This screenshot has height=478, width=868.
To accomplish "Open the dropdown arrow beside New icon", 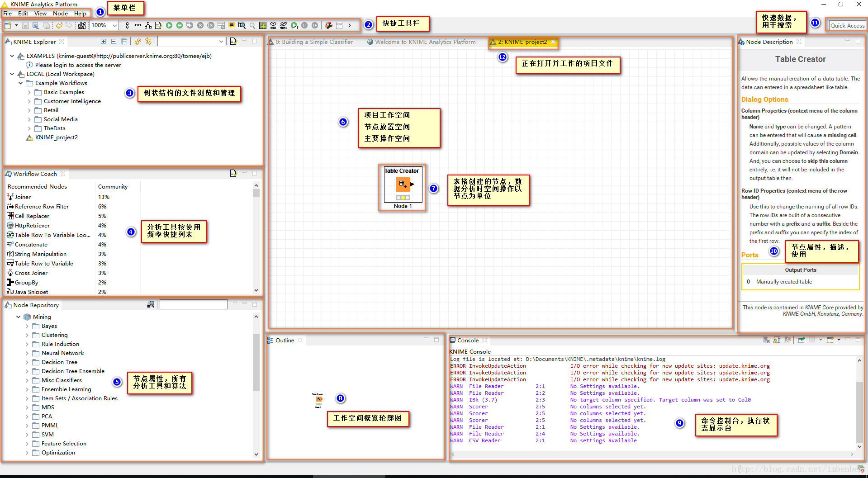I will (x=16, y=25).
